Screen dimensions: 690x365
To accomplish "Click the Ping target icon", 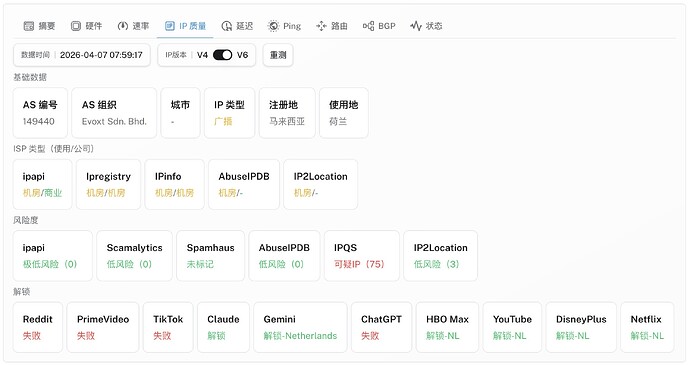I will [273, 26].
